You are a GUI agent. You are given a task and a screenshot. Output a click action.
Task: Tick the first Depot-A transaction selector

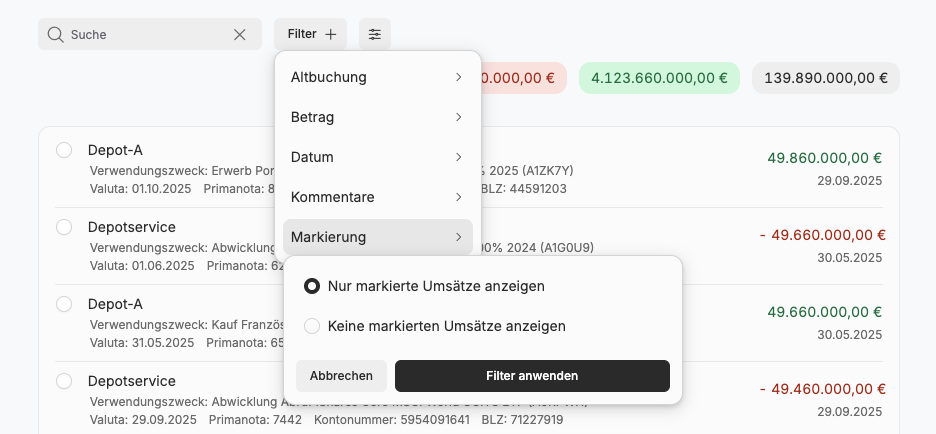point(64,150)
